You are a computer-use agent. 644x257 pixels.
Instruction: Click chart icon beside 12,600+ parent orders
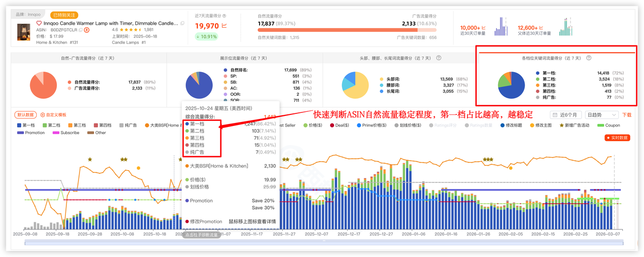point(542,27)
